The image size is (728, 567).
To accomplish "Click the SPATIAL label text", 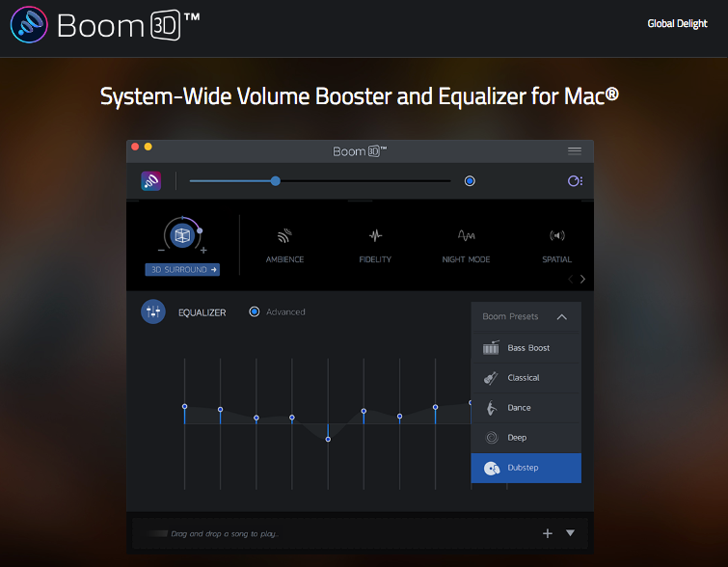I will (x=556, y=259).
